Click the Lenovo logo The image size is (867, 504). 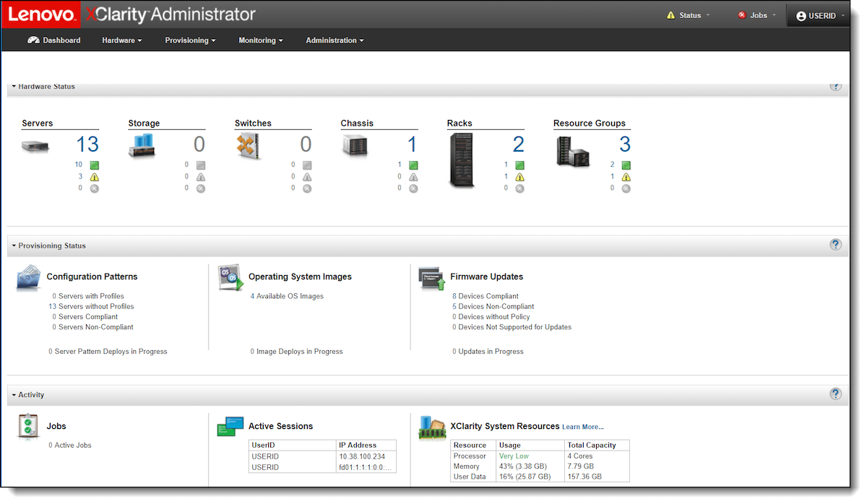(42, 14)
